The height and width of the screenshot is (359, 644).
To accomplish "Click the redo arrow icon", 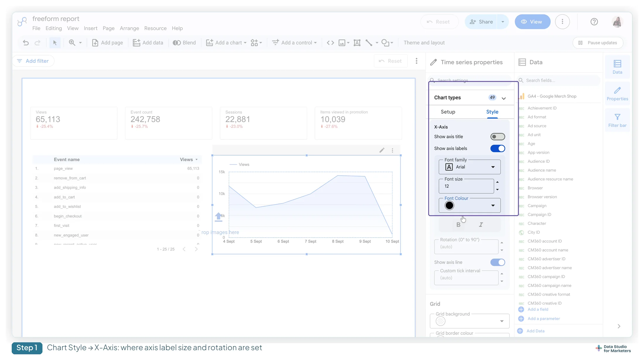I will click(37, 43).
